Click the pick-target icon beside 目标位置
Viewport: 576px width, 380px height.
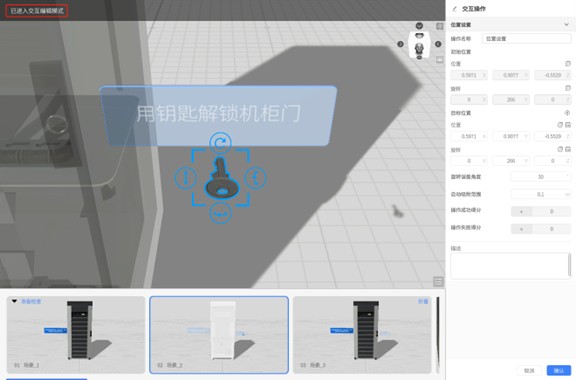(x=568, y=112)
